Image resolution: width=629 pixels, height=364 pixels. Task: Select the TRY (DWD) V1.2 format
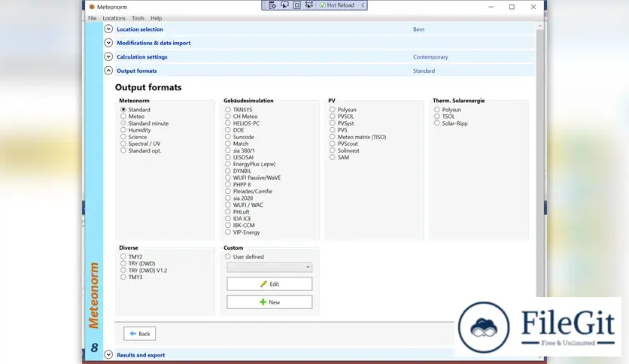point(144,270)
